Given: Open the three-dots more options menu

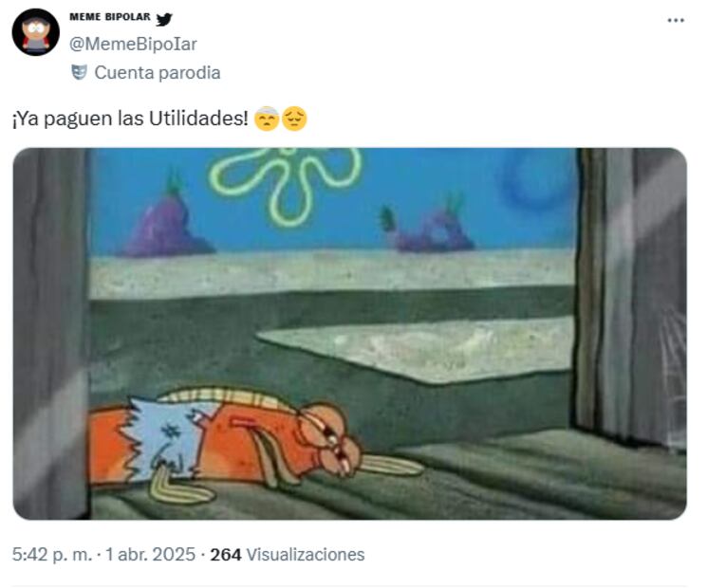Looking at the screenshot, I should 676,20.
